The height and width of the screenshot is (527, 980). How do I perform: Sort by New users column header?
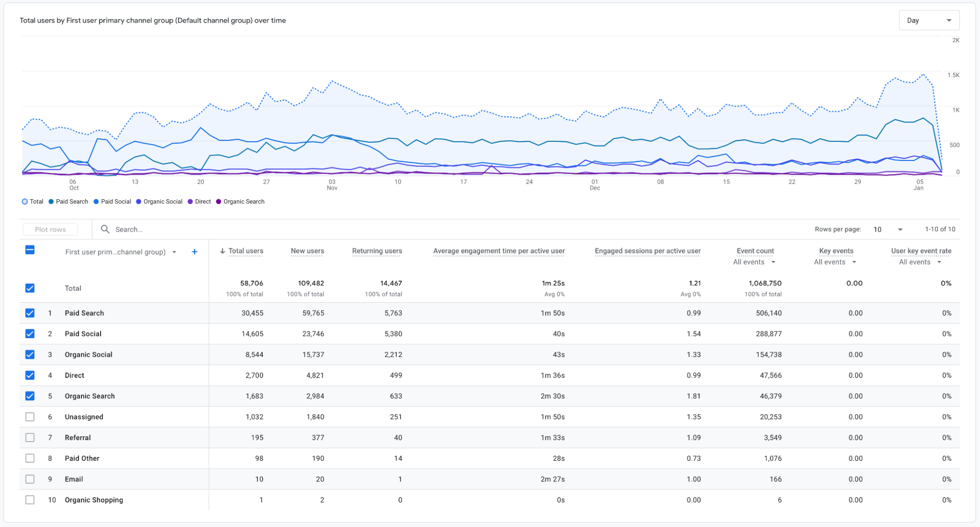coord(307,251)
